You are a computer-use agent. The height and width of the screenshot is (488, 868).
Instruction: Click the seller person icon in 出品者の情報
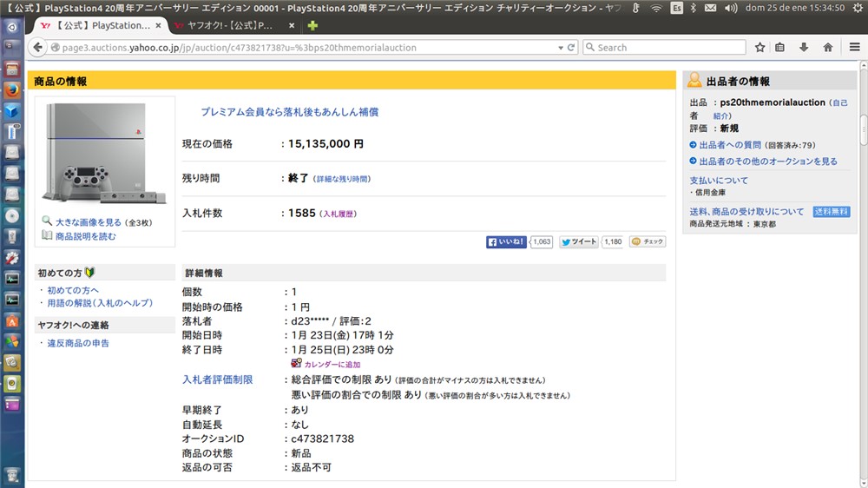(x=694, y=81)
